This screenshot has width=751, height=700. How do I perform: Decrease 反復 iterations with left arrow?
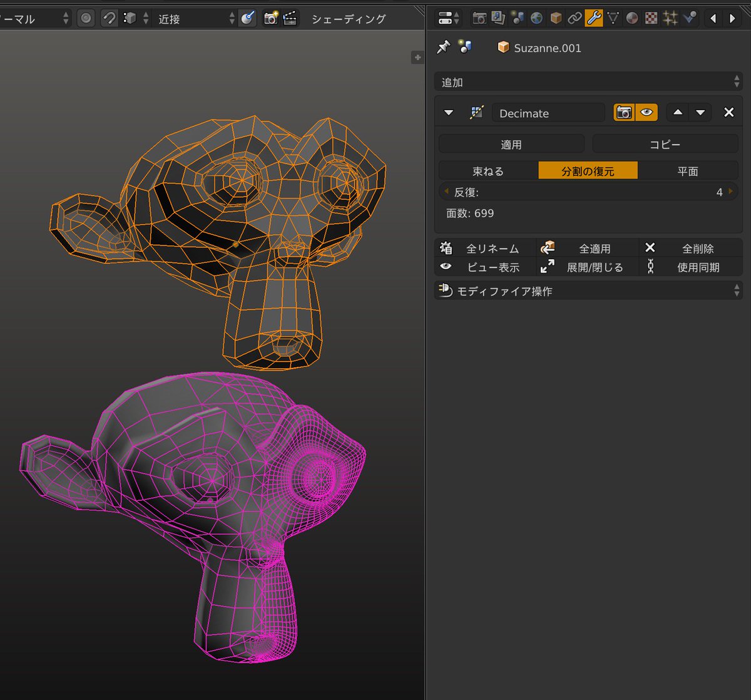coord(446,192)
